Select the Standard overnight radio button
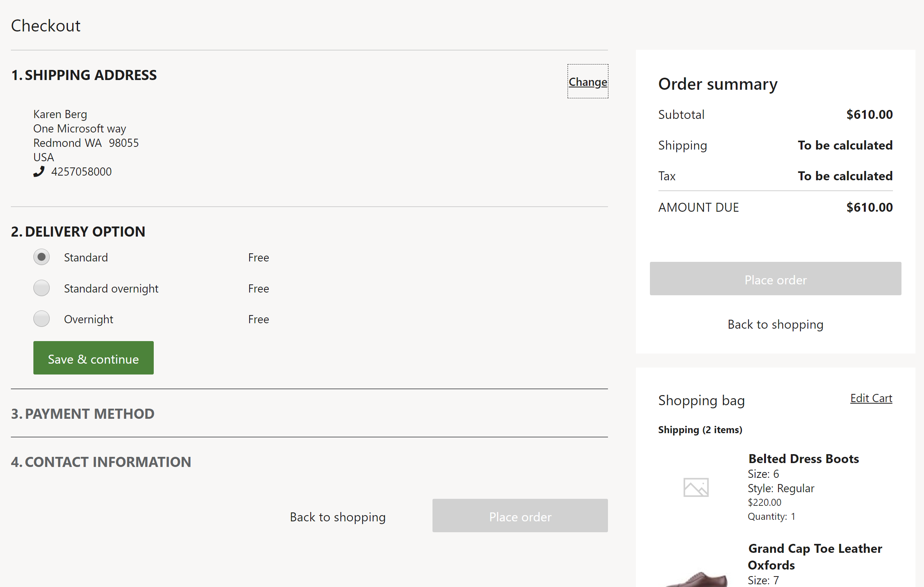Viewport: 924px width, 587px height. tap(42, 288)
